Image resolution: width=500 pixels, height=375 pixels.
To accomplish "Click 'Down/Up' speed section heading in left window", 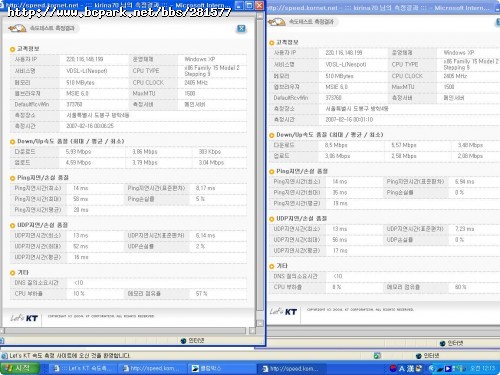I will point(71,141).
